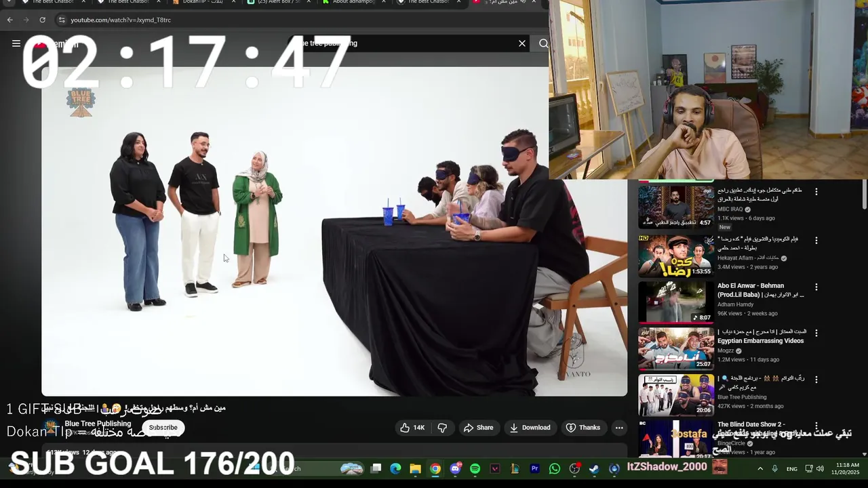Image resolution: width=868 pixels, height=488 pixels.
Task: Click the video player area to pause
Action: (334, 231)
